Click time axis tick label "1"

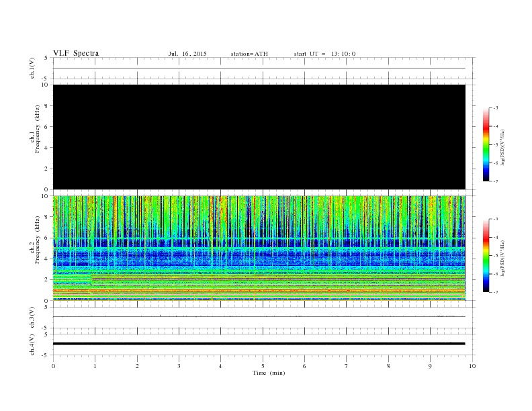tap(95, 366)
